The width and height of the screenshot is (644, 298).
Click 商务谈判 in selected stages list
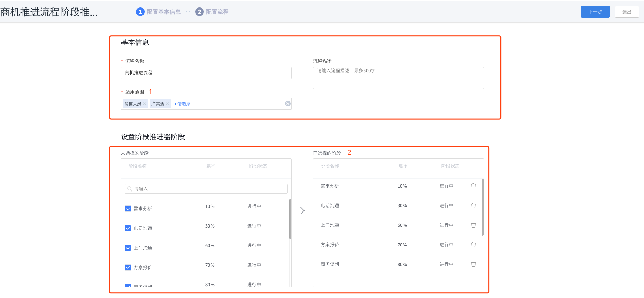(330, 264)
